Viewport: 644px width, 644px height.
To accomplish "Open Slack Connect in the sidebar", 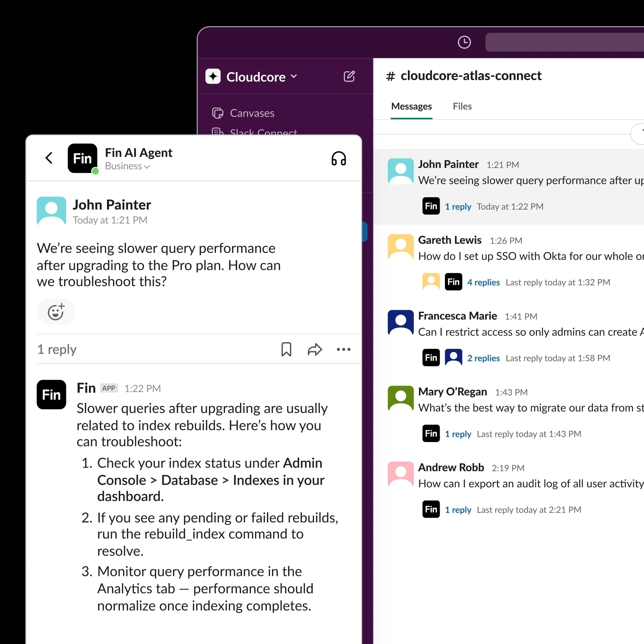I will pyautogui.click(x=254, y=131).
